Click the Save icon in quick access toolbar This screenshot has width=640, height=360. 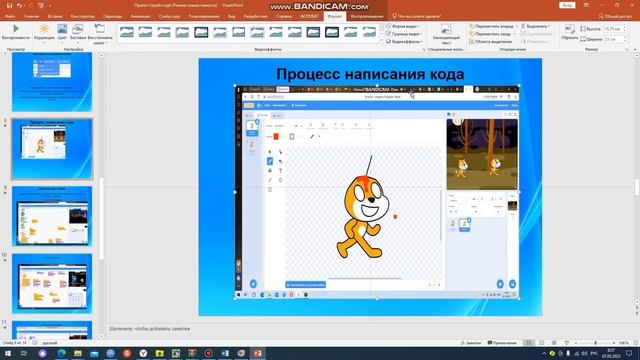(9, 5)
